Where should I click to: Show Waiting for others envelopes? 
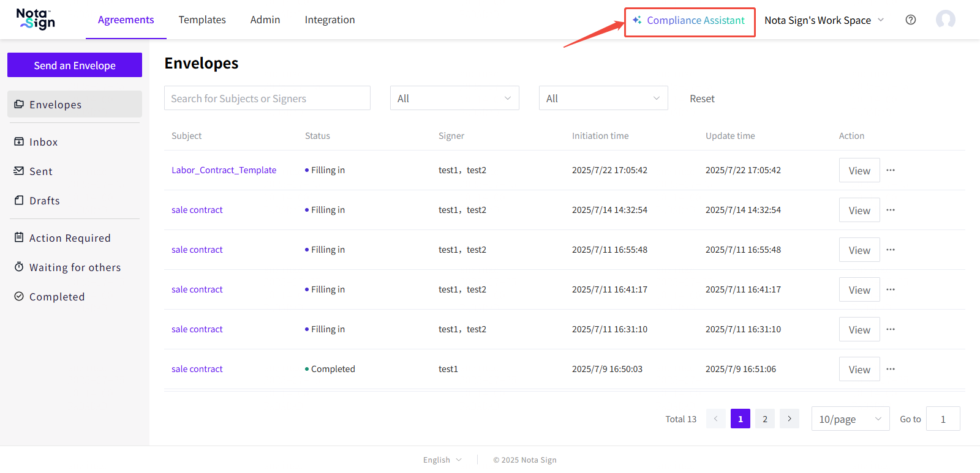point(75,267)
